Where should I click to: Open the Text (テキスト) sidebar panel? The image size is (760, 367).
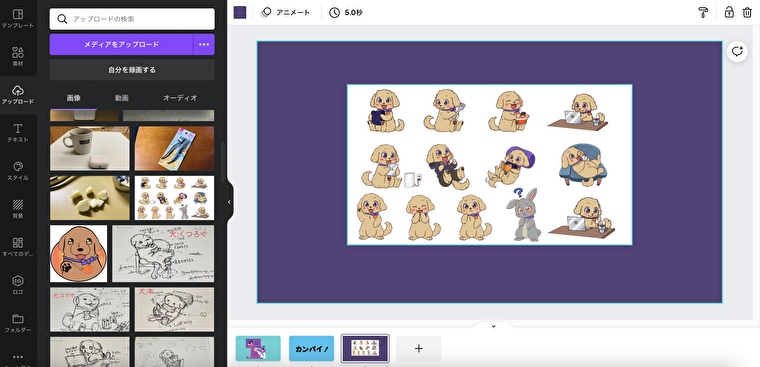[x=18, y=133]
